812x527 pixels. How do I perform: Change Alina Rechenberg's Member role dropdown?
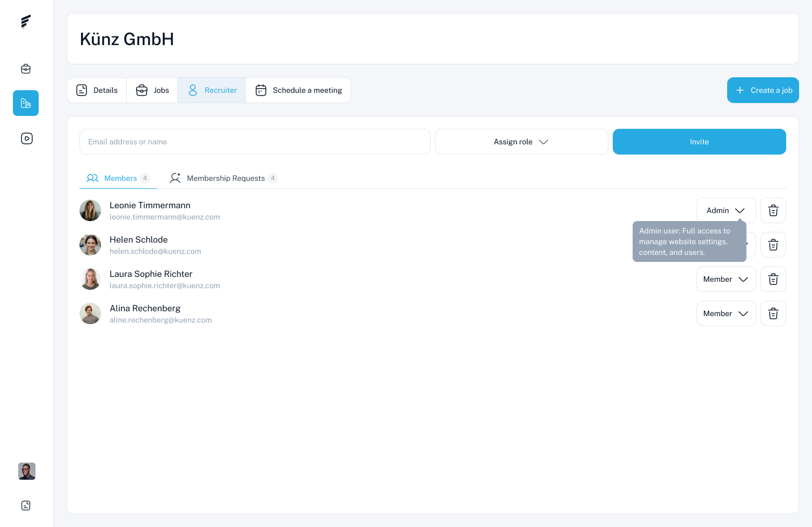click(726, 313)
